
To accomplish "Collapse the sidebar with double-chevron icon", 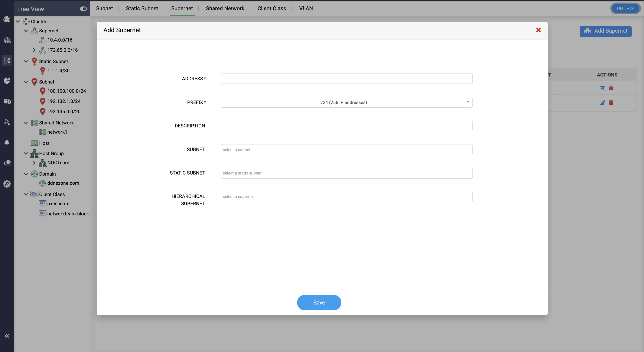I will point(7,336).
